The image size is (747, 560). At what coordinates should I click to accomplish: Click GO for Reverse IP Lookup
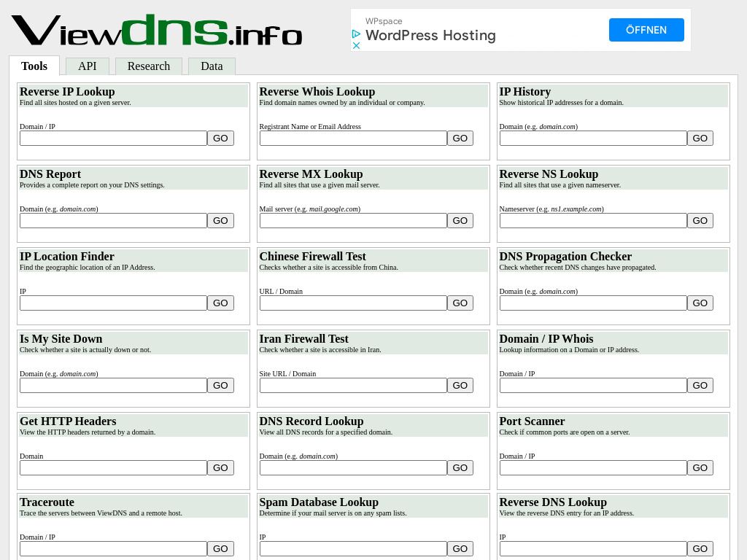point(220,138)
